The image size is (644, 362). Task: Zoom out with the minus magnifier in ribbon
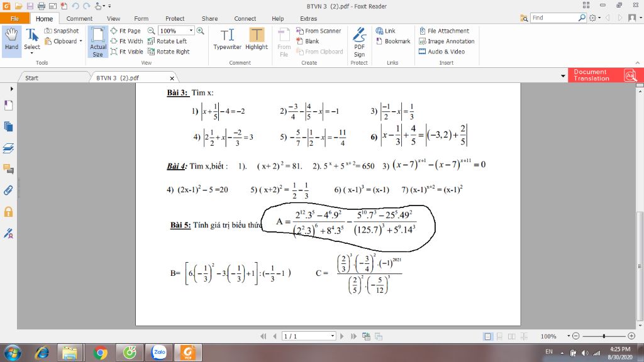point(151,31)
